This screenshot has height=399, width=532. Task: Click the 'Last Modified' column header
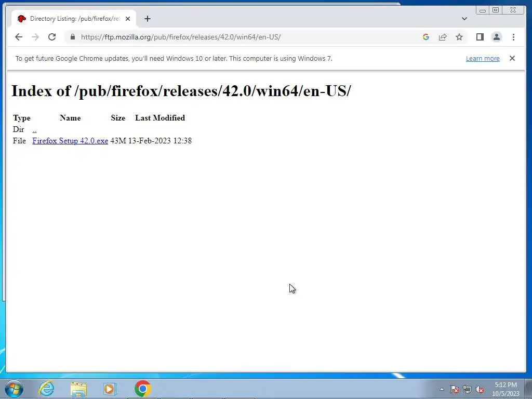[x=160, y=118]
